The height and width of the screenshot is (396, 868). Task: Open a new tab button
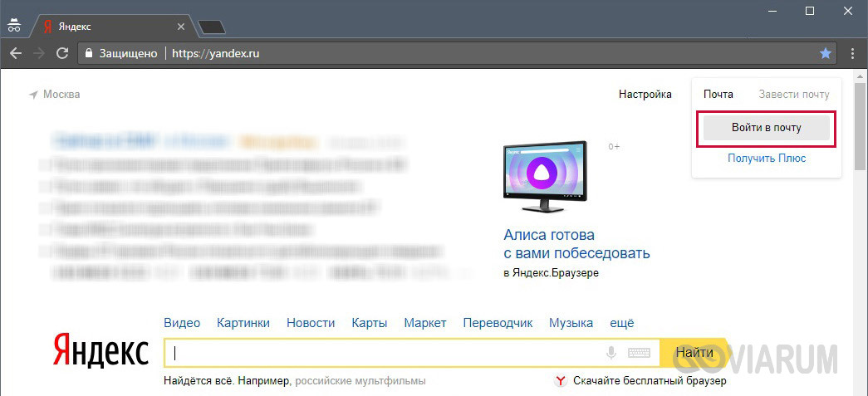point(212,27)
